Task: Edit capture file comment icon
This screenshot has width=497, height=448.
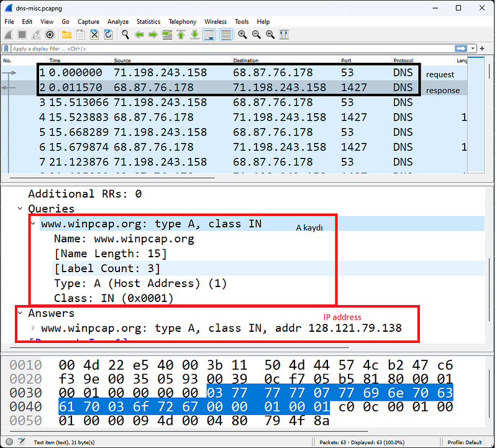Action: coord(22,442)
